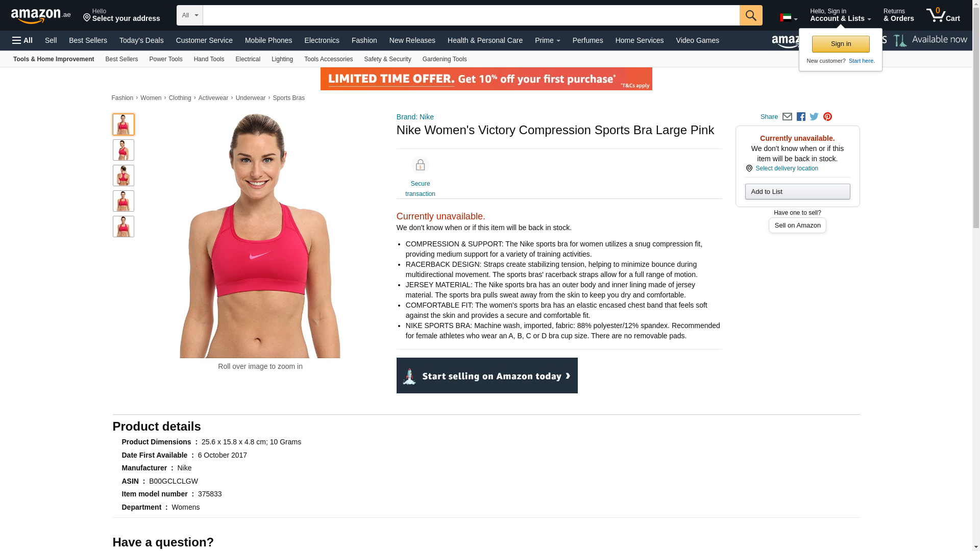Click Select delivery location link
The width and height of the screenshot is (980, 551).
[x=787, y=168]
